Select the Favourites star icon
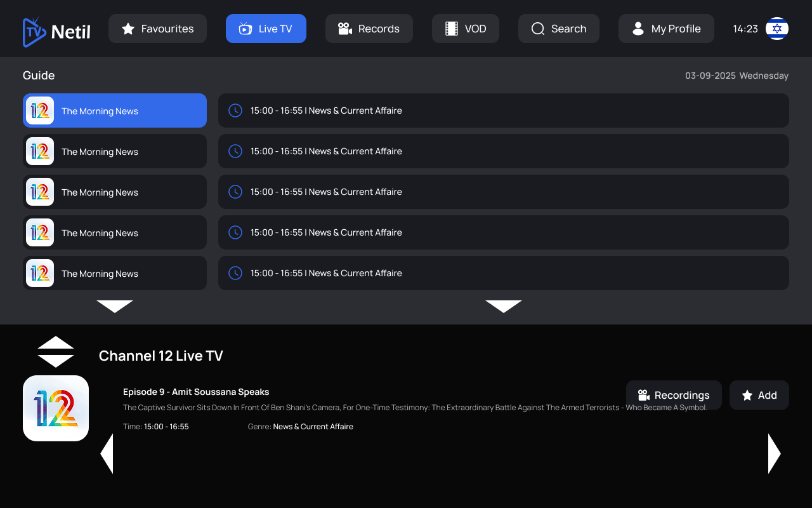 [129, 29]
